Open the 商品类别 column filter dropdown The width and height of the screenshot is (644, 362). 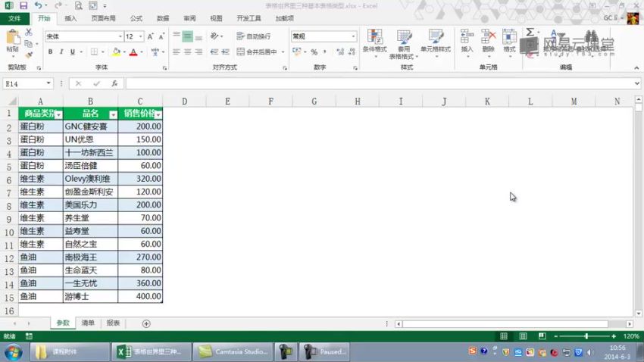pyautogui.click(x=59, y=114)
